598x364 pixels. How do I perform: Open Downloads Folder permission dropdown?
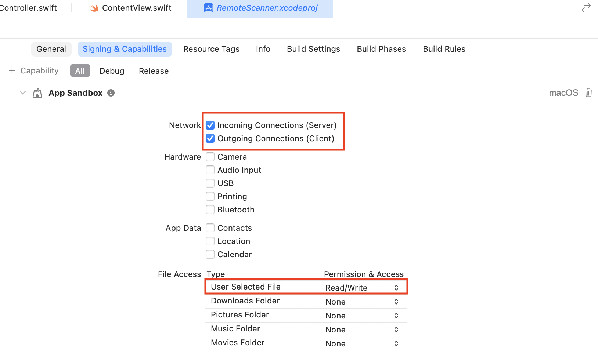click(x=396, y=302)
